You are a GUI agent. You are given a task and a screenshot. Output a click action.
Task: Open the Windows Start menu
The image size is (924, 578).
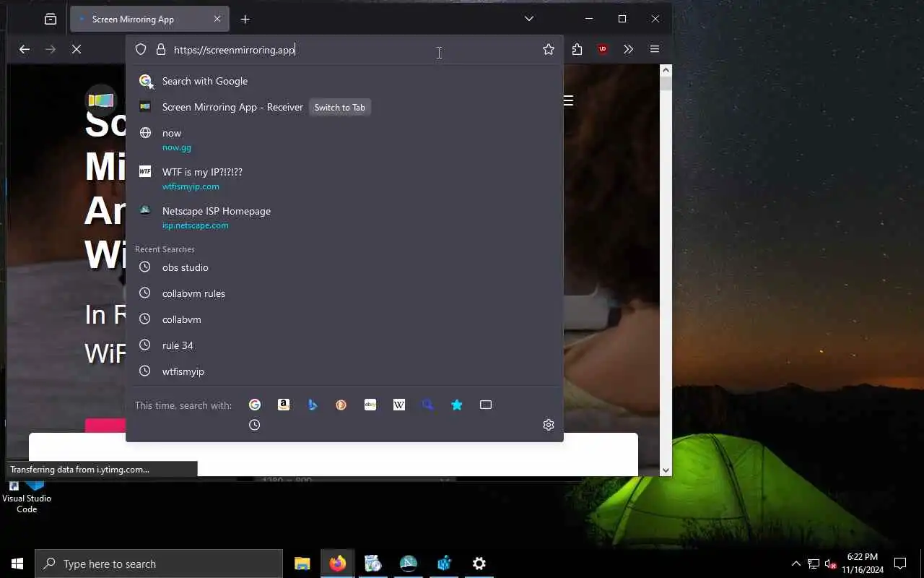click(x=17, y=564)
